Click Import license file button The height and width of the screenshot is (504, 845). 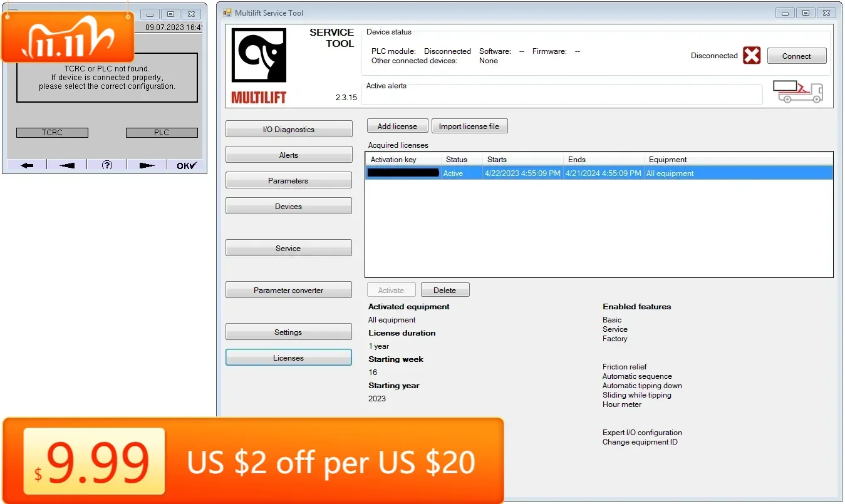pyautogui.click(x=469, y=126)
